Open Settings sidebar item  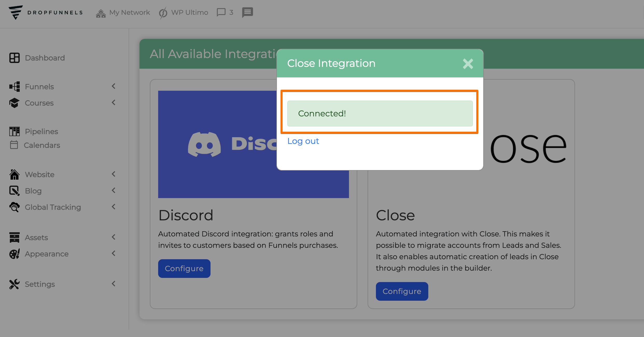(40, 284)
